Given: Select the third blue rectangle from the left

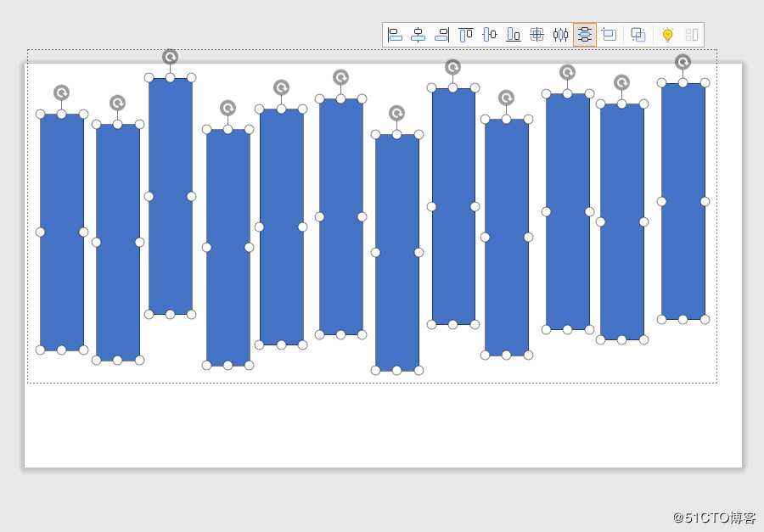Looking at the screenshot, I should tap(171, 196).
